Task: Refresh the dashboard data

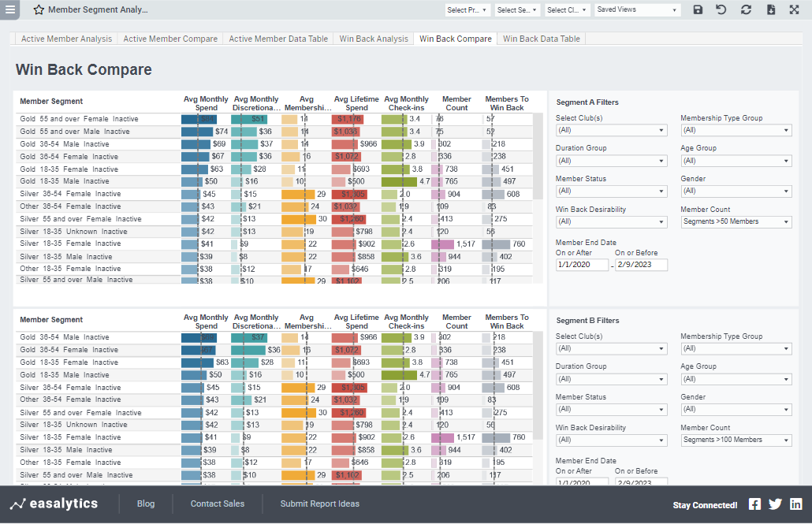Action: tap(745, 9)
